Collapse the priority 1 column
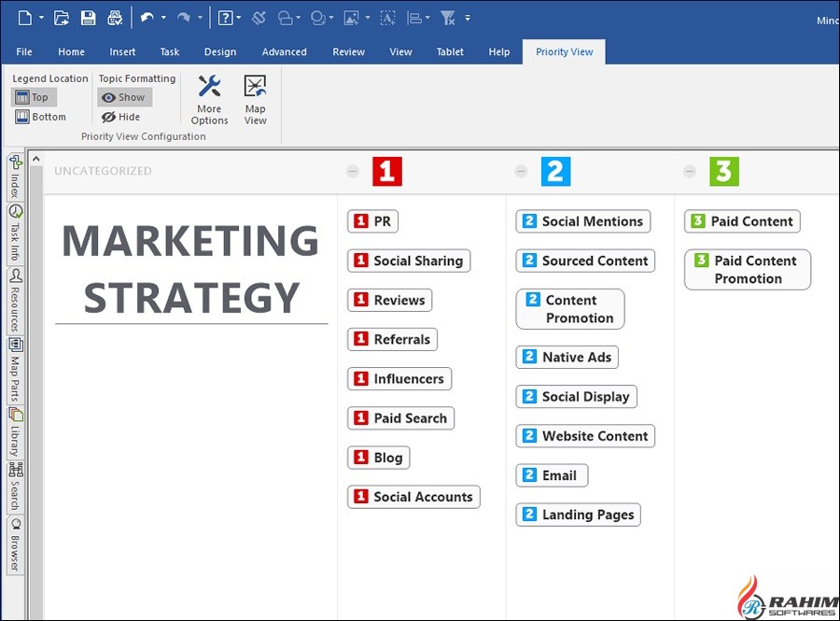Screen dimensions: 840x621 pyautogui.click(x=353, y=171)
